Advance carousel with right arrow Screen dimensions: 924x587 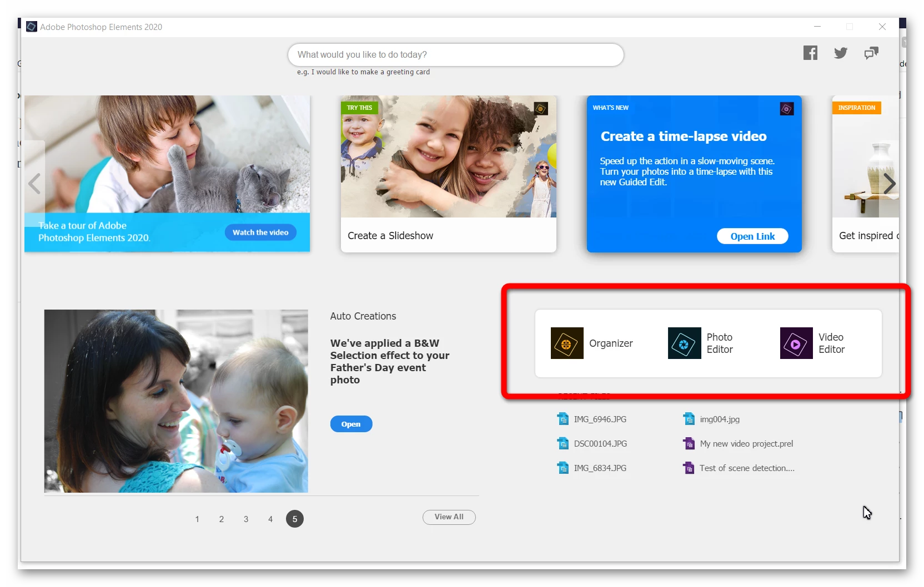click(x=889, y=184)
